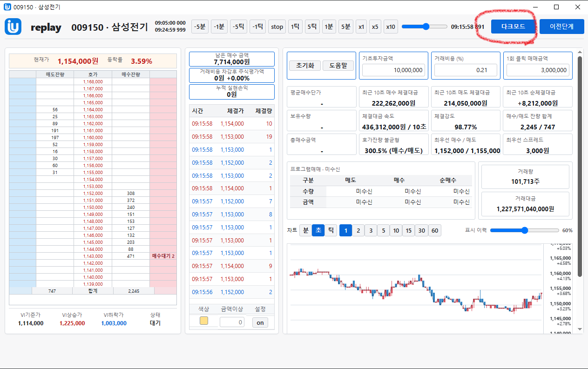Screen dimensions: 588x369
Task: Select 초 chart type
Action: pos(318,230)
